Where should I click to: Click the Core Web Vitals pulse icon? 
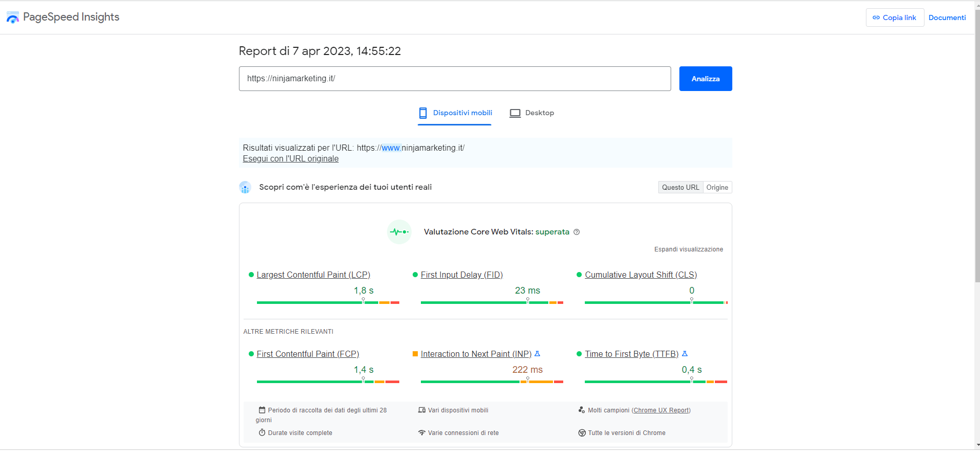click(x=399, y=232)
